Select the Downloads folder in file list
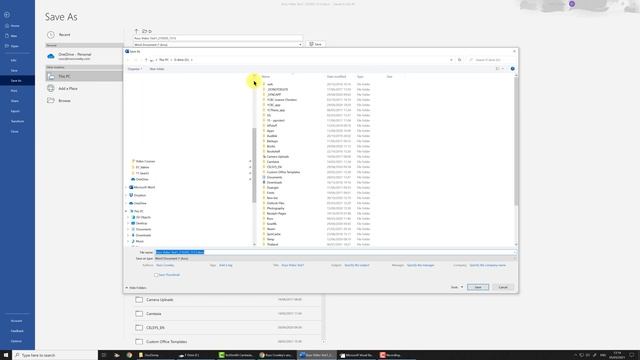640x360 pixels. pyautogui.click(x=274, y=182)
